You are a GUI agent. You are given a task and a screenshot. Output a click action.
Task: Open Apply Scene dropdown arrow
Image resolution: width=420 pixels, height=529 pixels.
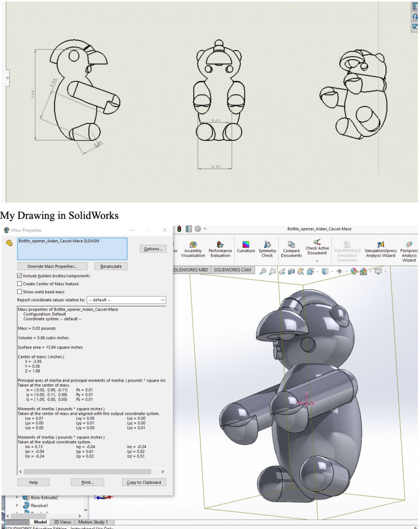(x=370, y=271)
